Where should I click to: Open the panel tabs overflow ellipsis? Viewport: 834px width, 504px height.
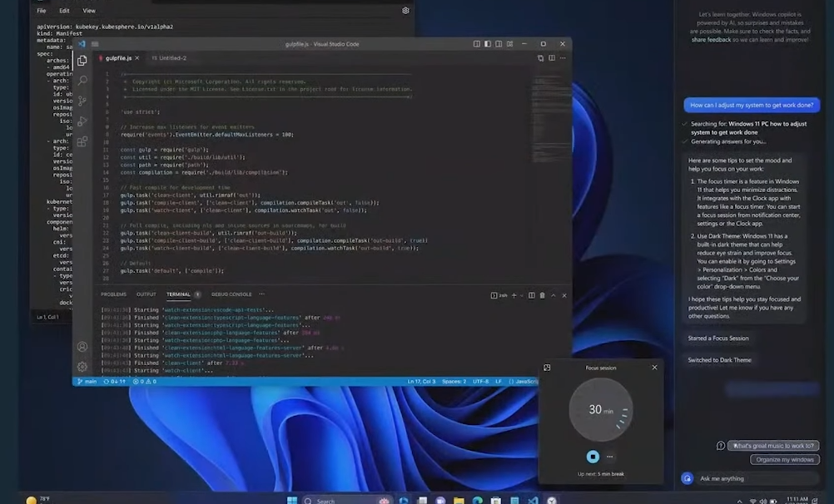click(261, 294)
